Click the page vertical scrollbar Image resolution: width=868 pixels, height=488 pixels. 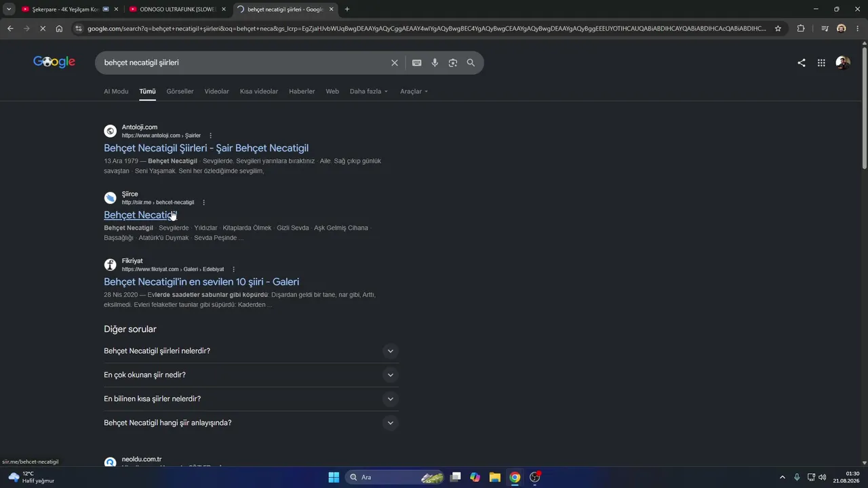click(865, 108)
